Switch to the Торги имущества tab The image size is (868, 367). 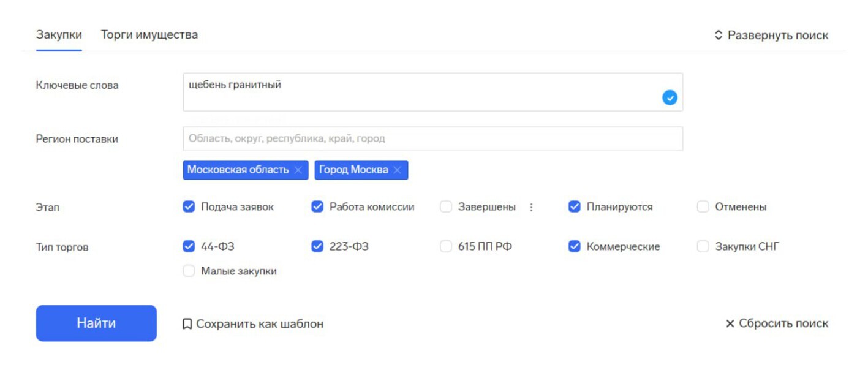click(x=149, y=35)
